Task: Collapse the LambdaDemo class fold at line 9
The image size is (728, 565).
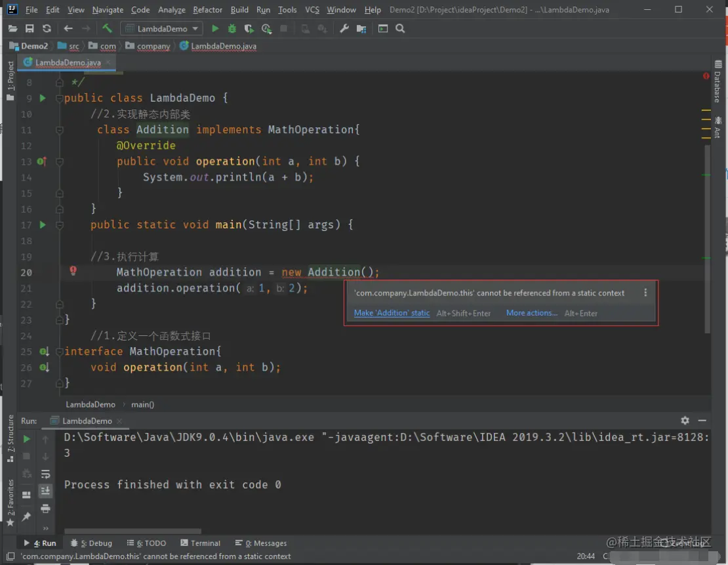Action: pyautogui.click(x=60, y=98)
